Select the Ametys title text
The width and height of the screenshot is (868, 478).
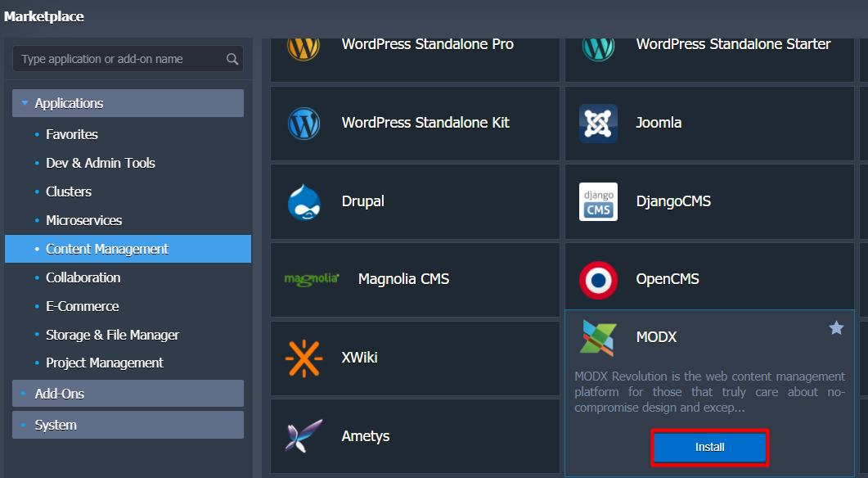366,436
